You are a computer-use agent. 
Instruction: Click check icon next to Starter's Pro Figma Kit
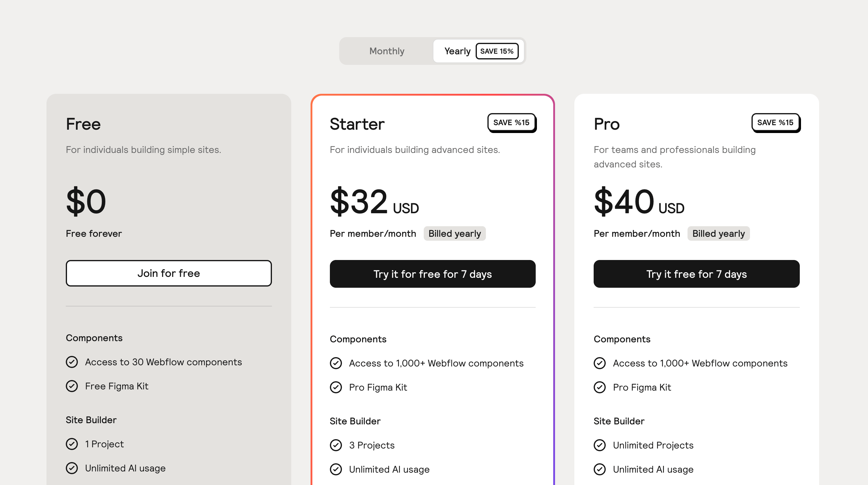pos(336,387)
